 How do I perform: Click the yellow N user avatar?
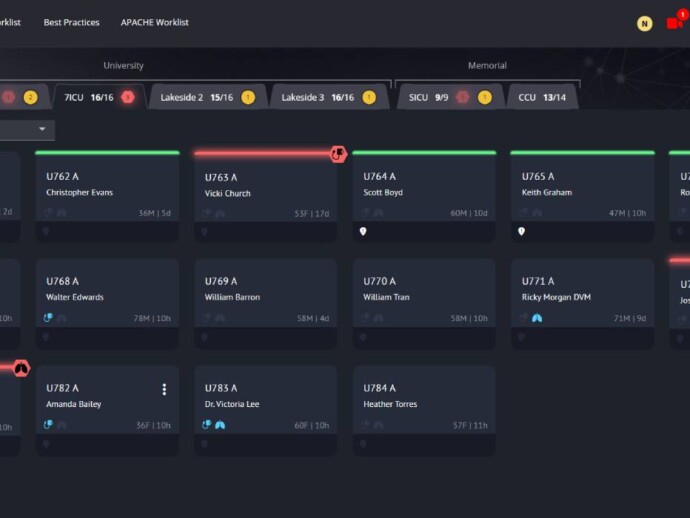(x=644, y=24)
